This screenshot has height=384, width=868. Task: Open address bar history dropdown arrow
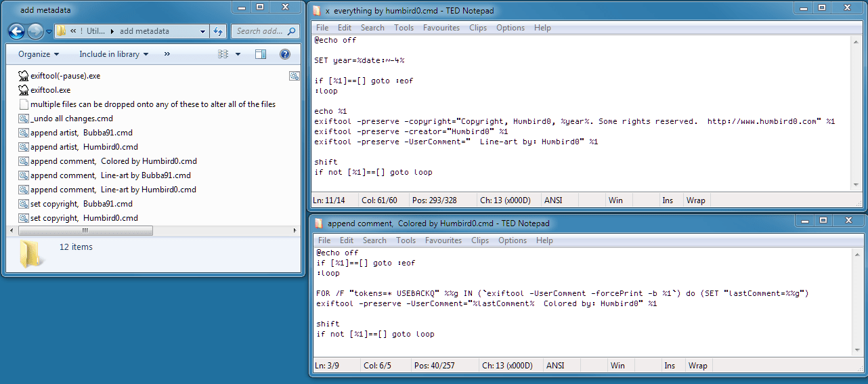pos(203,31)
